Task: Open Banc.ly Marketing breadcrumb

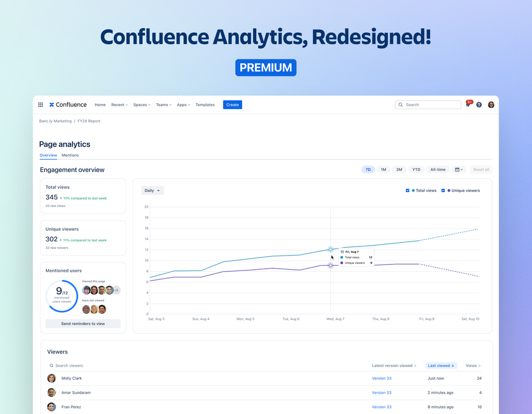Action: coord(55,121)
